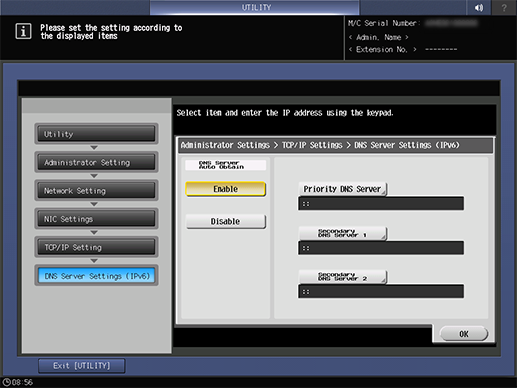The image size is (517, 388).
Task: Click the 'Admin. Name' text
Action: pyautogui.click(x=379, y=37)
